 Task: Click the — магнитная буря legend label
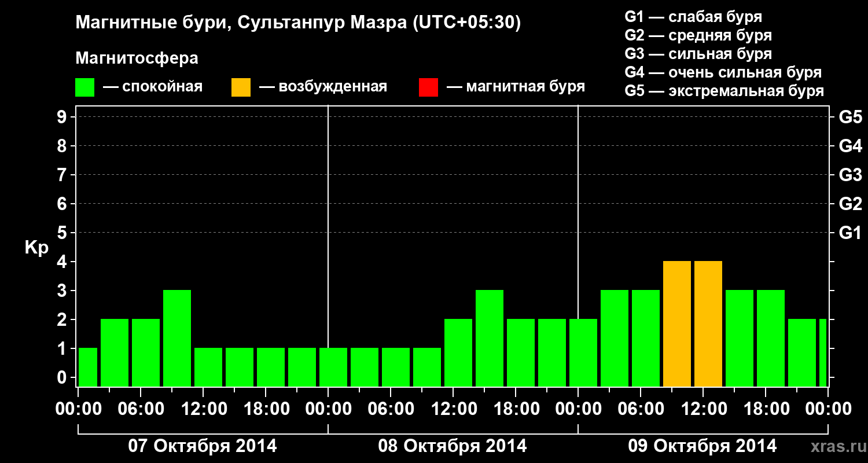coord(516,87)
